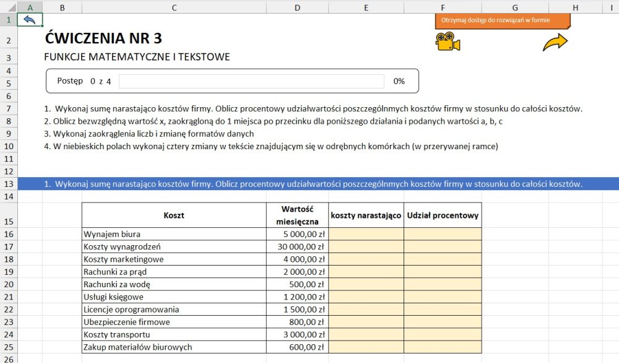Select column D header
Image resolution: width=619 pixels, height=364 pixels.
click(297, 7)
